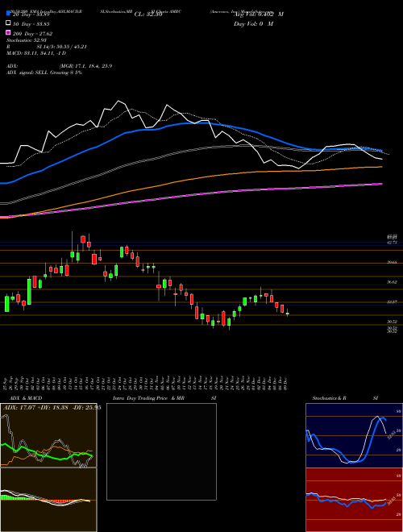Select the '50 Day - 33.85' legend text

click(31, 24)
